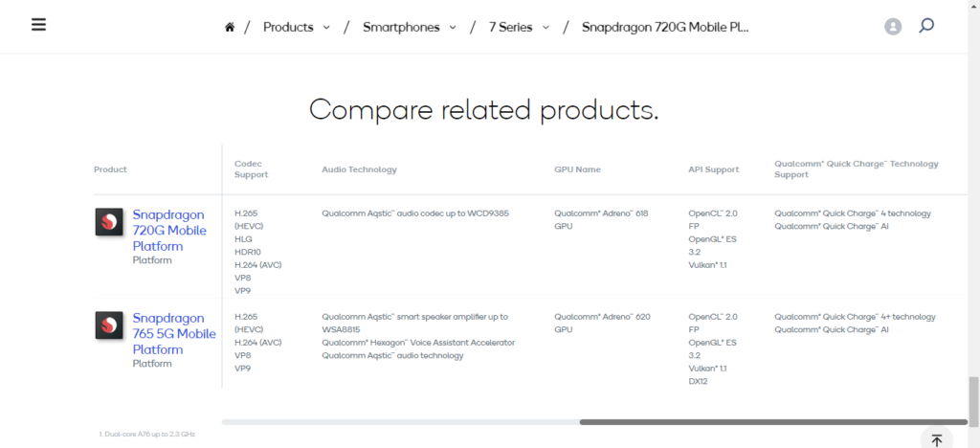Open the Smartphones breadcrumb
This screenshot has height=448, width=980.
coord(401,28)
